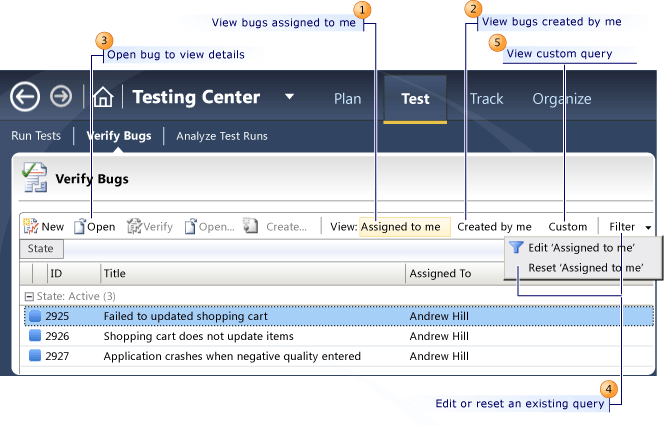The width and height of the screenshot is (664, 426).
Task: Open the Testing Center dropdown arrow
Action: coord(289,97)
